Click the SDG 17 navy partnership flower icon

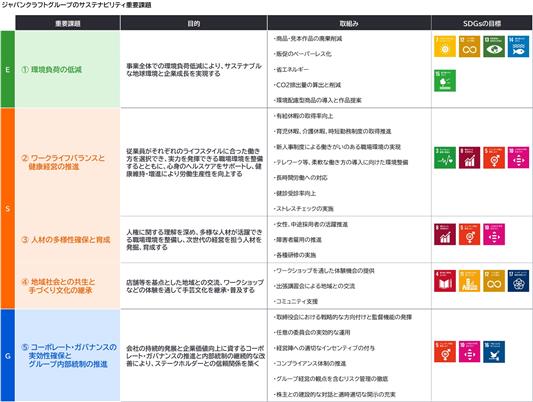point(518,281)
